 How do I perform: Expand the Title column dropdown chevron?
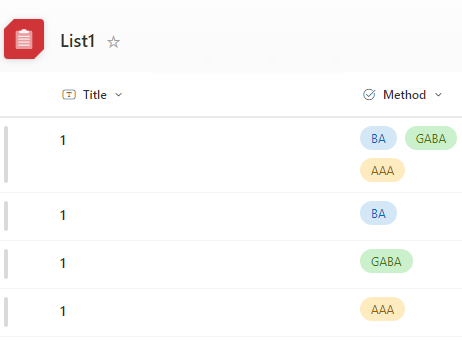click(118, 95)
